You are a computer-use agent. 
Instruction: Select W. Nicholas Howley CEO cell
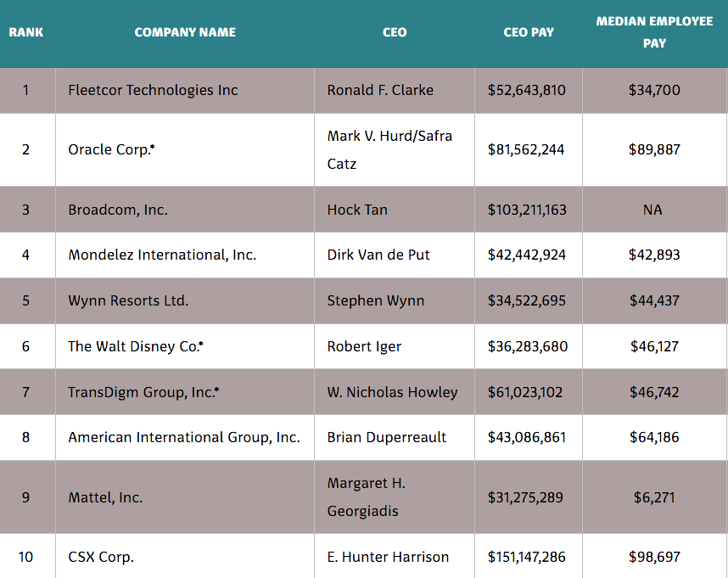point(392,392)
